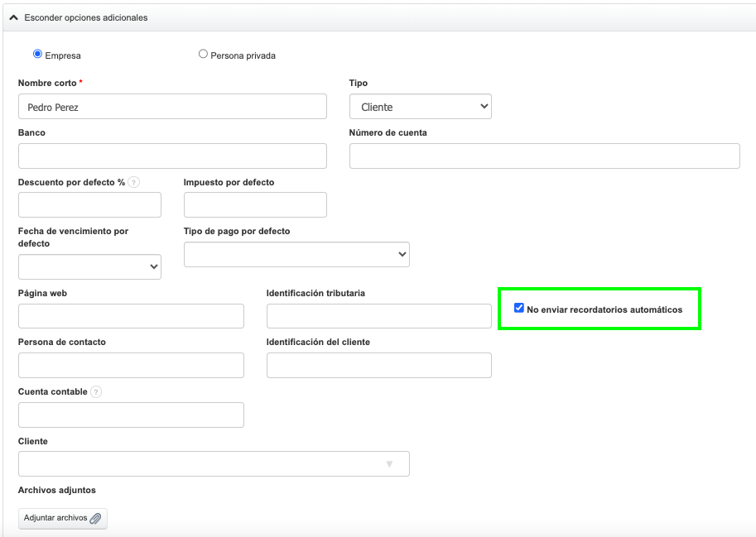Select the Página web input field

click(131, 316)
